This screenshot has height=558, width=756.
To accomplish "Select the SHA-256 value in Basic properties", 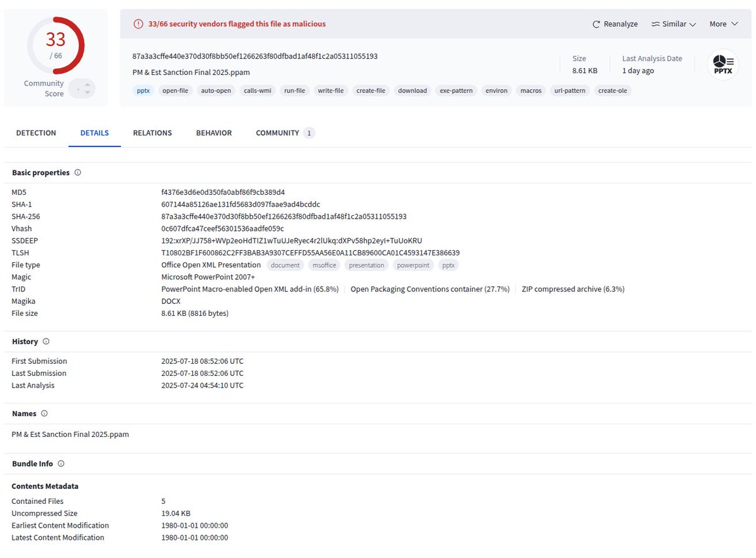I will coord(284,216).
